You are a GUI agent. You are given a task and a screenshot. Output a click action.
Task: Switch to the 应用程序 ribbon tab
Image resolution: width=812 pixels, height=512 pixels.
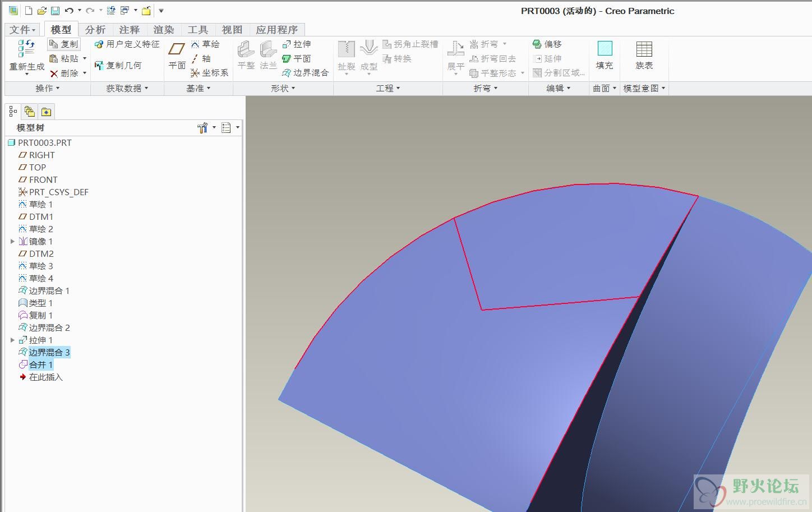(277, 30)
